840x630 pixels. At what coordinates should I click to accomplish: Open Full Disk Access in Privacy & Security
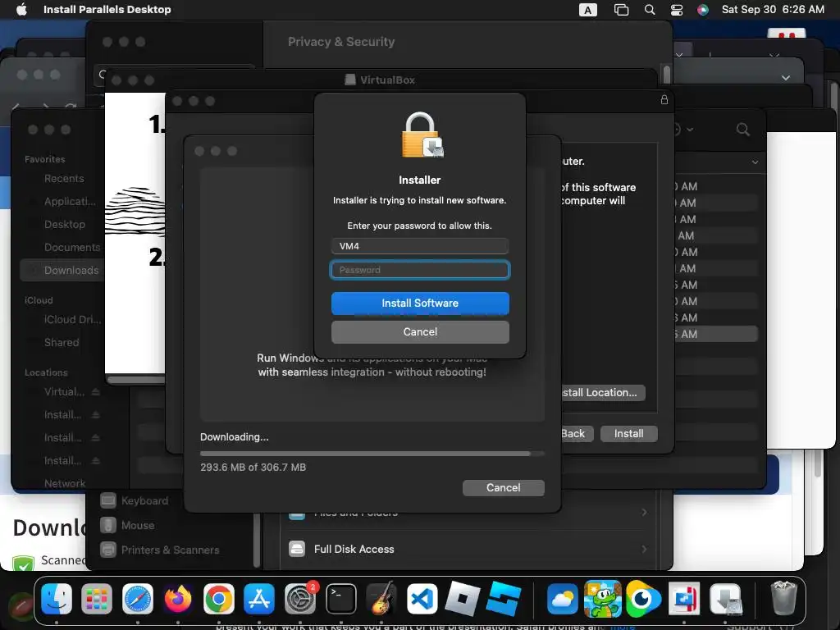pyautogui.click(x=467, y=549)
